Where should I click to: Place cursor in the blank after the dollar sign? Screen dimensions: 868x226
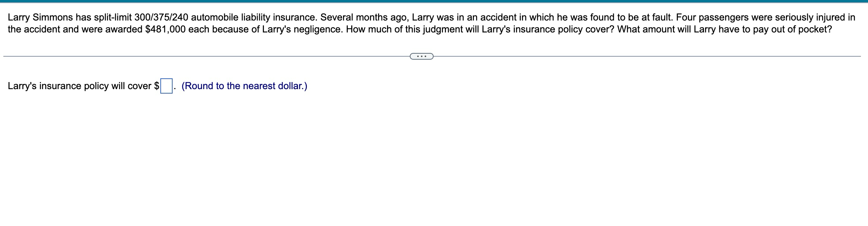pyautogui.click(x=166, y=86)
